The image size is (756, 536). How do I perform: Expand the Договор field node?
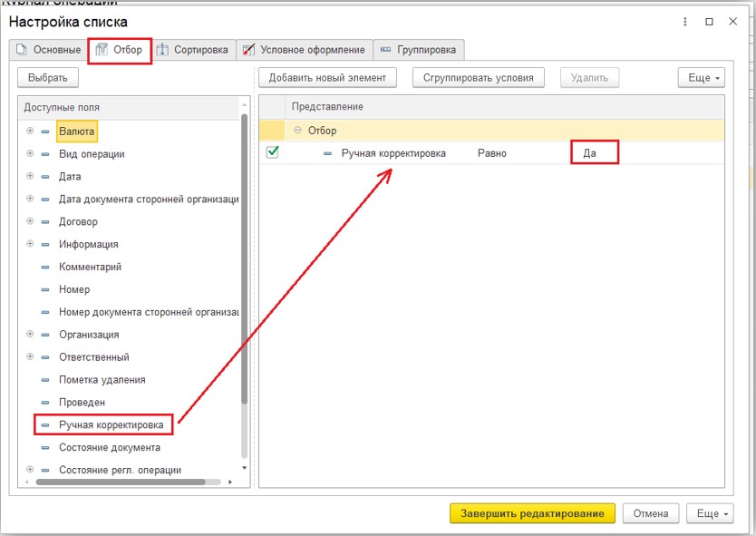30,222
